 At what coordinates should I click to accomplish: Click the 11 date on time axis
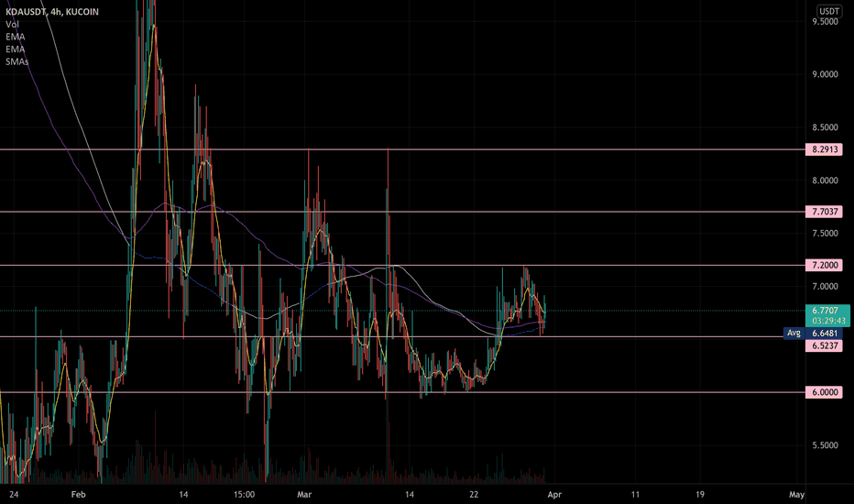635,495
